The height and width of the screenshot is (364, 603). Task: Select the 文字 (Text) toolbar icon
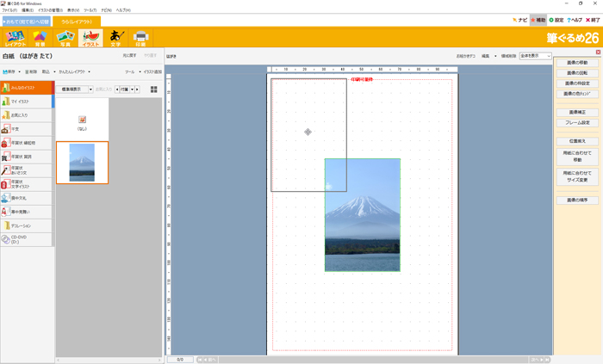116,37
